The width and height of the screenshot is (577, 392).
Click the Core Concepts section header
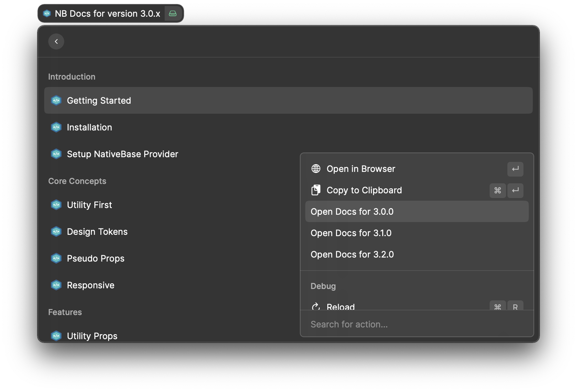click(77, 181)
